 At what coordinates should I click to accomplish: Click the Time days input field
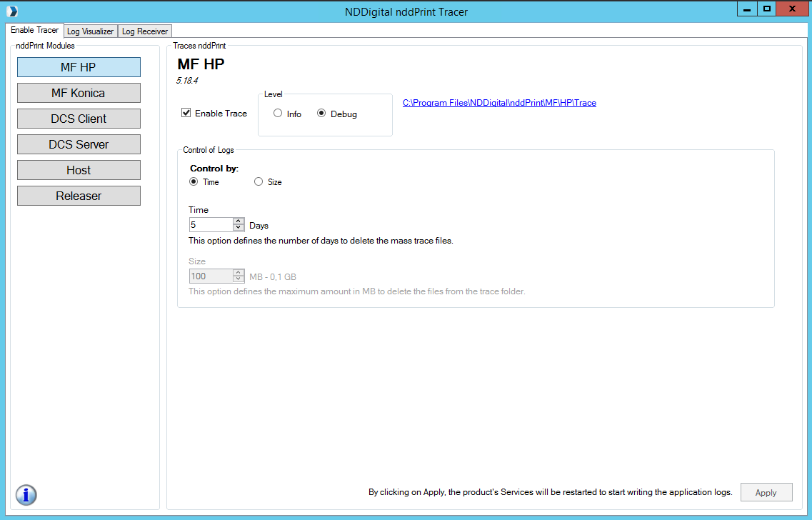click(x=211, y=224)
